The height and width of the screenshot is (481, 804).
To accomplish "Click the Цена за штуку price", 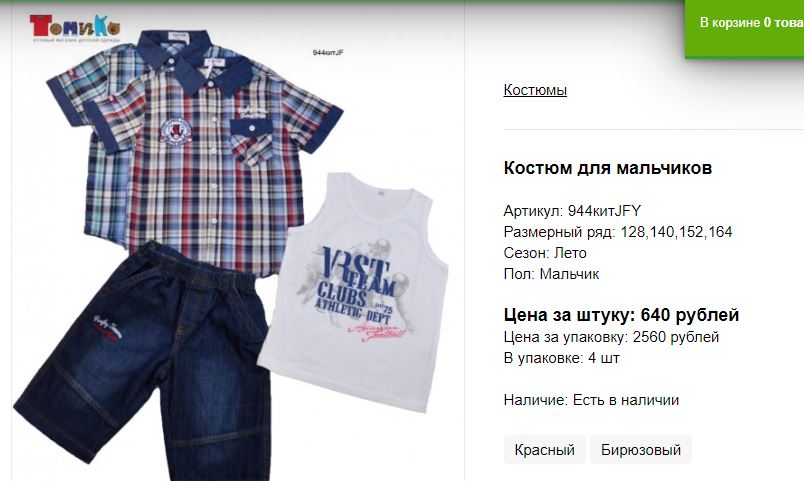I will click(x=621, y=314).
